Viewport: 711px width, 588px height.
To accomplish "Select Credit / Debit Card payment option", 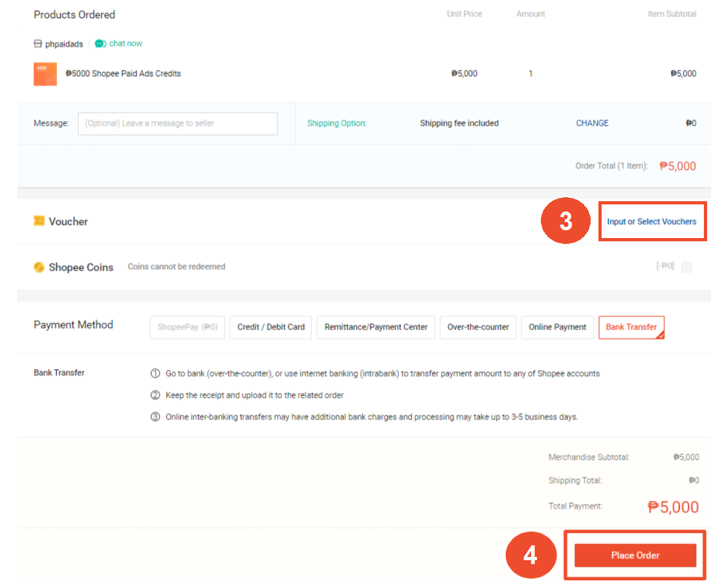I will (271, 327).
